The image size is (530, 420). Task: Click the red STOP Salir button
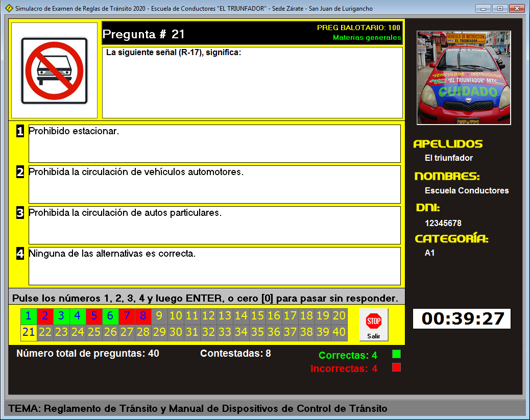coord(374,325)
